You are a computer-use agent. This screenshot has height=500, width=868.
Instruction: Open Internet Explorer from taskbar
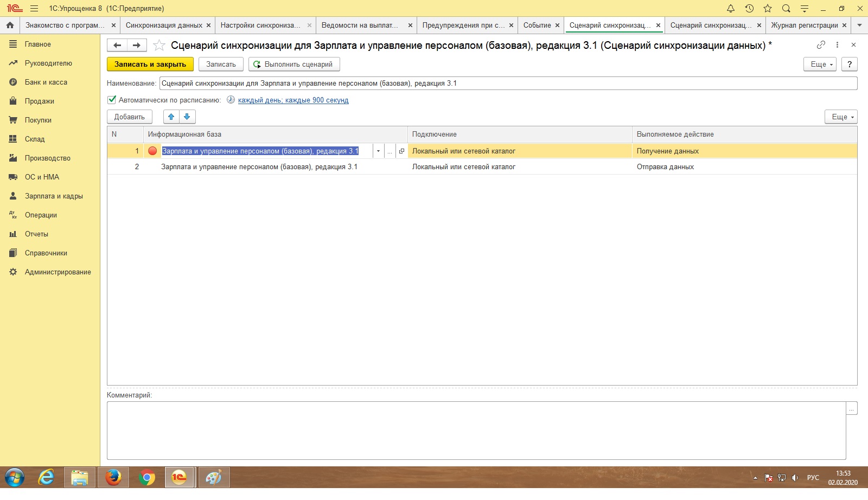click(x=47, y=478)
